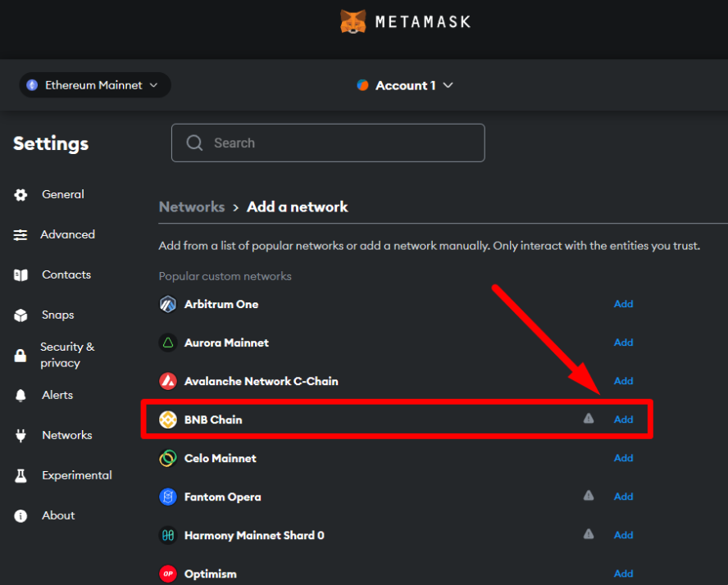Open the Ethereum Mainnet network dropdown
The image size is (728, 585).
tap(94, 85)
